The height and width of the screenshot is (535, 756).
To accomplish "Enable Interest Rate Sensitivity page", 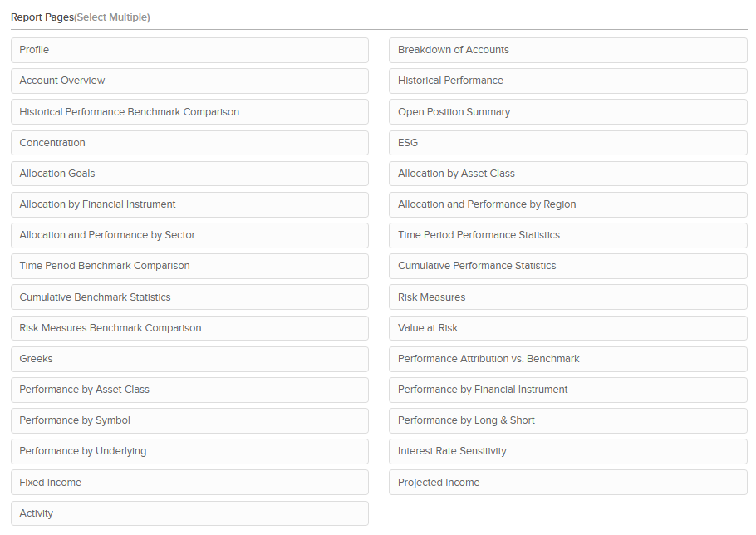I will pyautogui.click(x=567, y=451).
